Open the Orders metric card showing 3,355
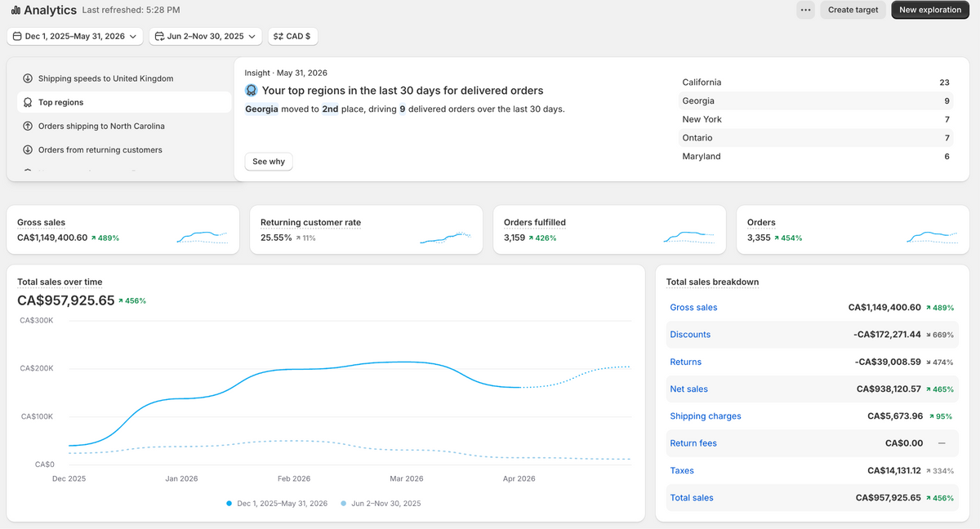Viewport: 980px width, 529px height. (x=853, y=229)
